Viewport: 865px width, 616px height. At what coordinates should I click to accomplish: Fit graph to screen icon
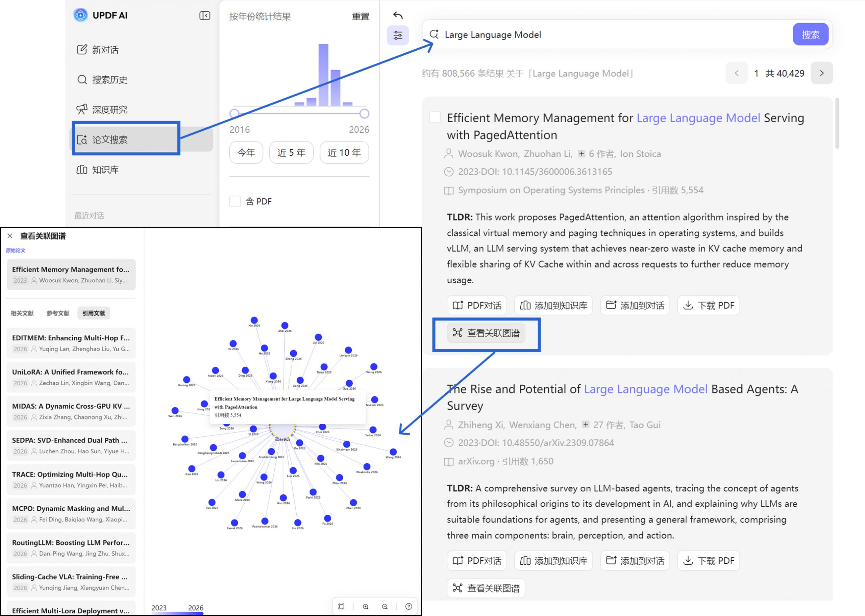click(342, 606)
